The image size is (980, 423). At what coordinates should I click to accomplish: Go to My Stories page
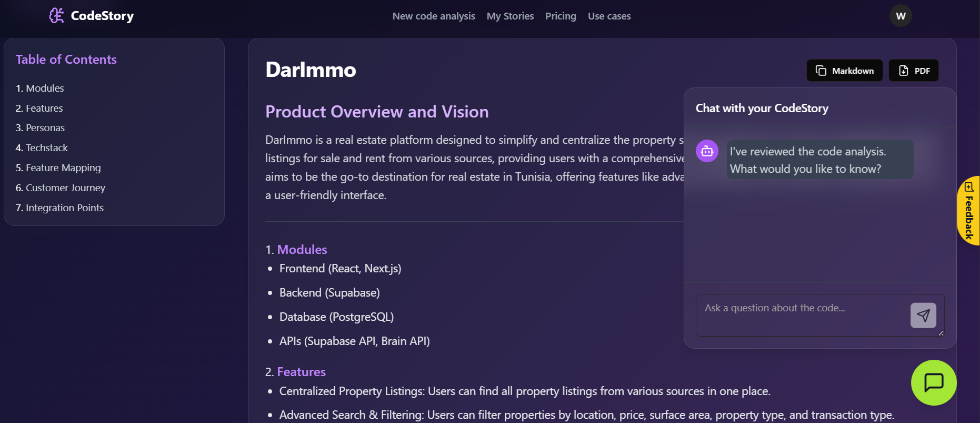click(510, 16)
